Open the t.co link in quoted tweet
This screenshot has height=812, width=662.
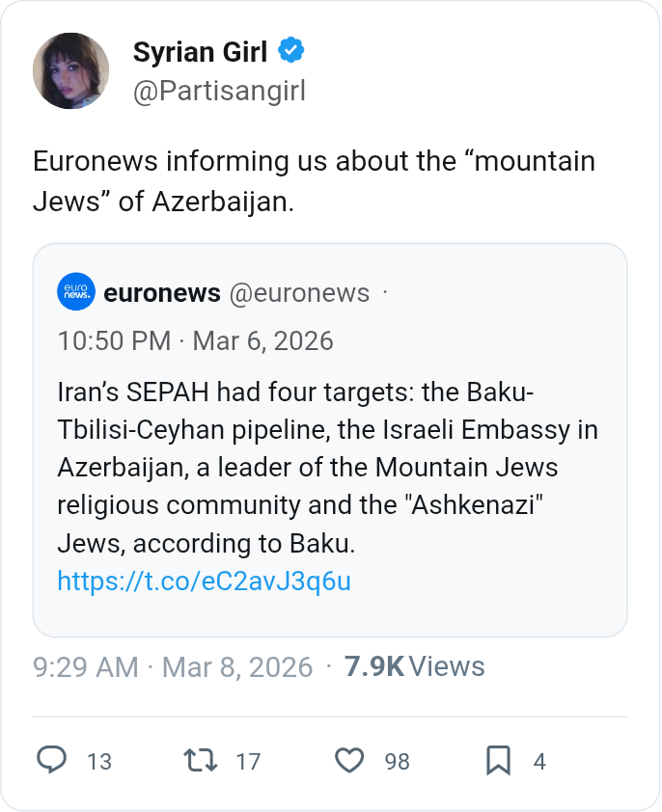click(204, 582)
